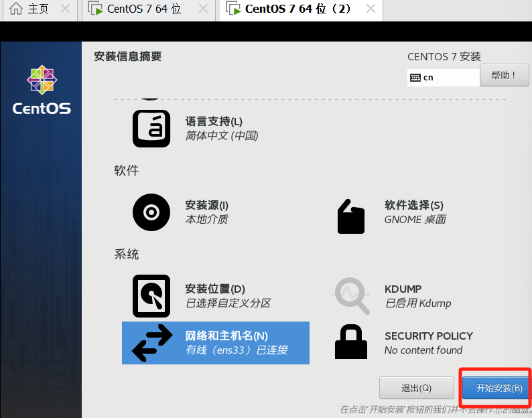Screen dimensions: 532x418
Task: Open 安装位置(D) installation destination
Action: point(215,289)
